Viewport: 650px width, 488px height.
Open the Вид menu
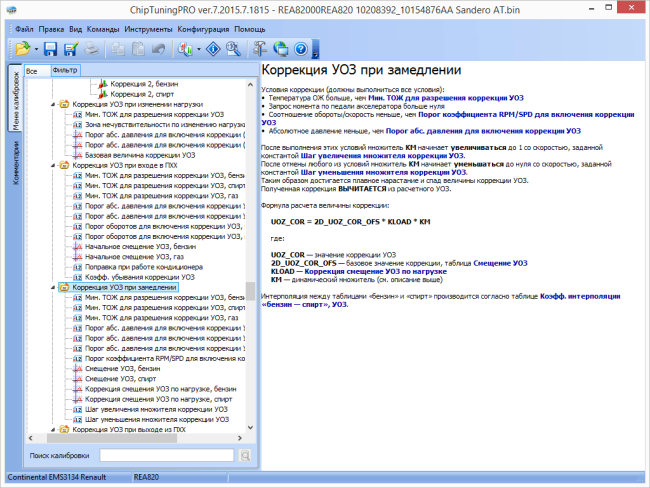[75, 29]
